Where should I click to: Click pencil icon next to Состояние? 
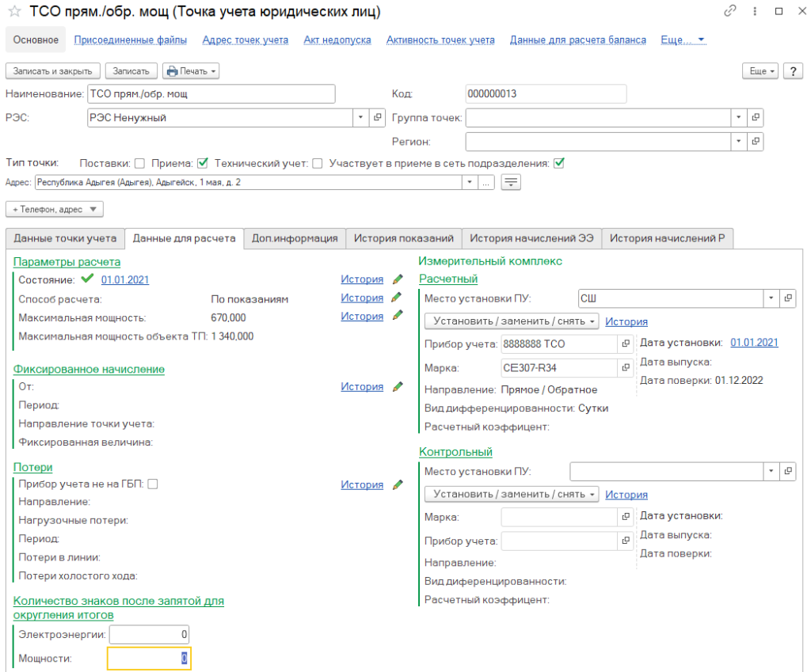398,279
